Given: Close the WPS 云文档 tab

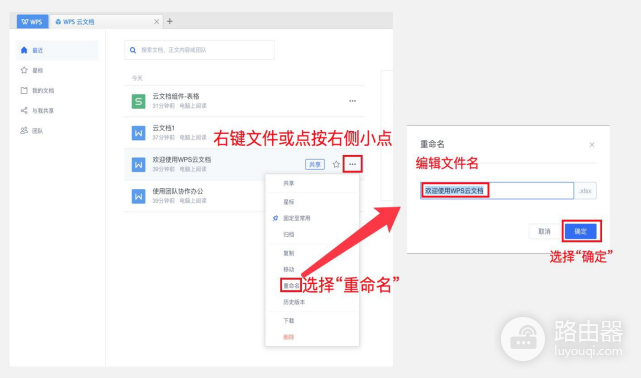Looking at the screenshot, I should click(x=157, y=22).
